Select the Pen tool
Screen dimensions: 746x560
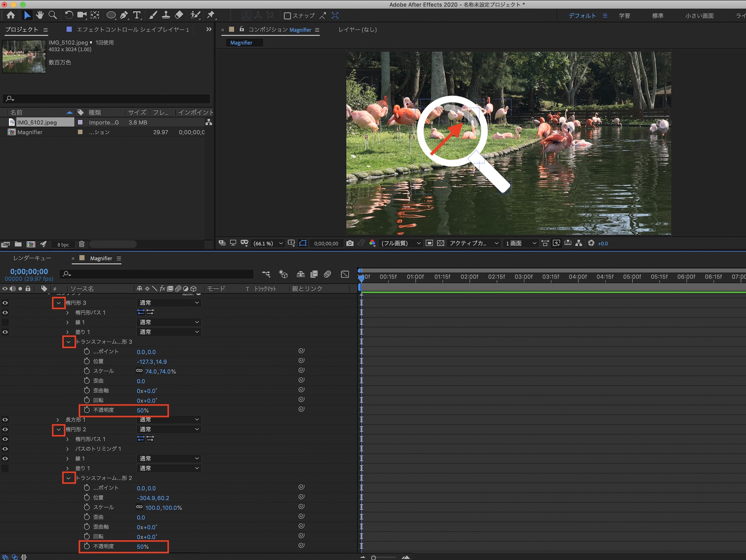click(124, 15)
